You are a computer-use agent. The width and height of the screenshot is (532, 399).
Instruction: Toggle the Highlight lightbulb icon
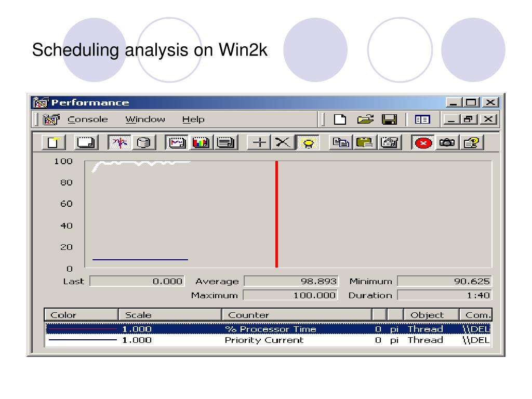click(x=308, y=142)
